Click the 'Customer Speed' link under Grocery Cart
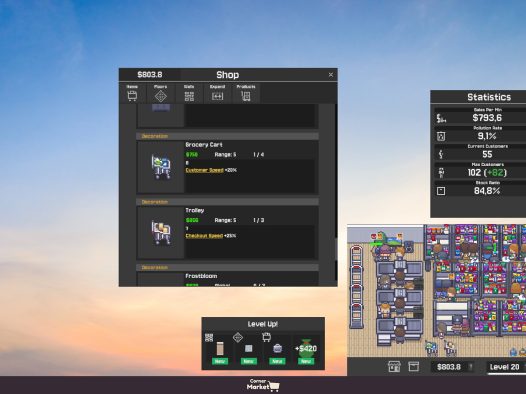This screenshot has height=394, width=526. click(x=204, y=170)
